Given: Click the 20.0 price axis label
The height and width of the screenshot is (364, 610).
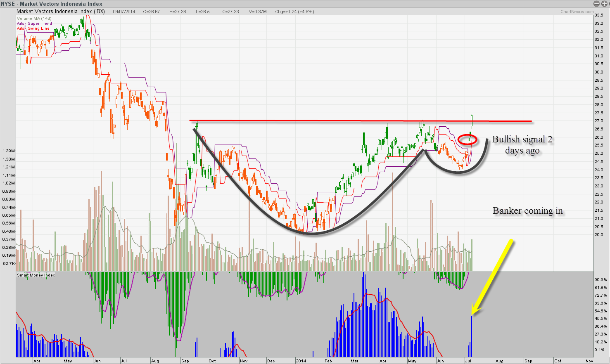Looking at the screenshot, I should coord(598,235).
